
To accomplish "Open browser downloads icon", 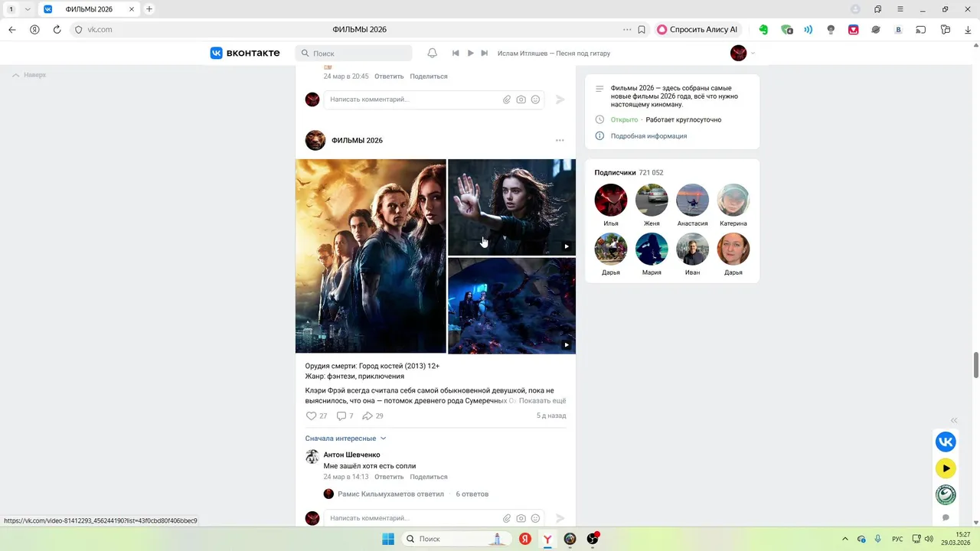I will (968, 30).
